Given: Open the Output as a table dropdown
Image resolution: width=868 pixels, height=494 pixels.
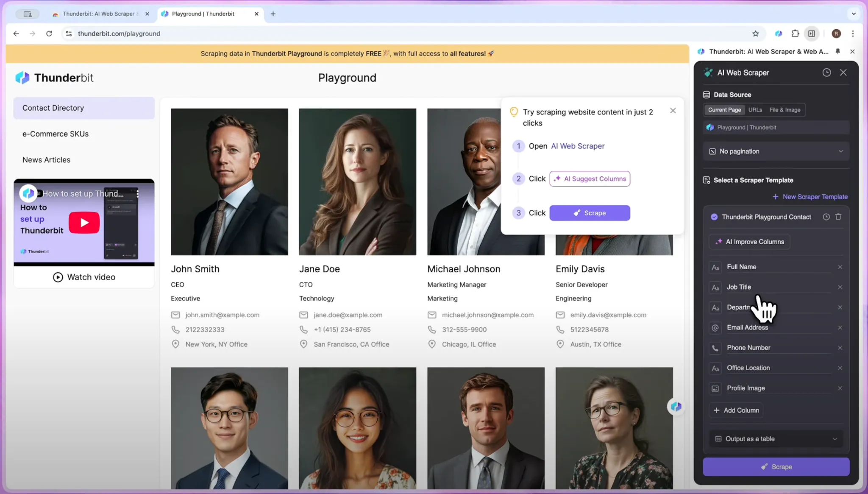Looking at the screenshot, I should [776, 439].
